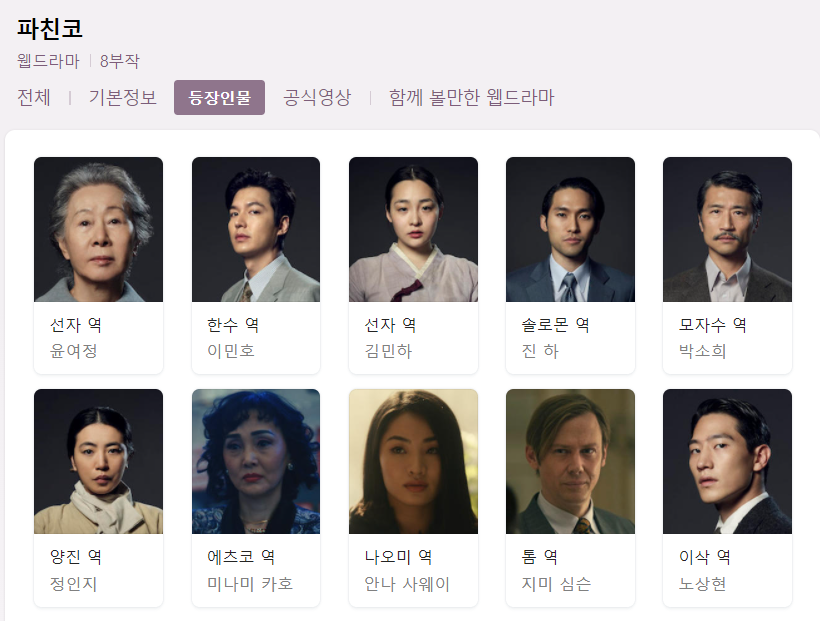820x621 pixels.
Task: Open the 이삭 역 portrait thumbnail
Action: click(727, 461)
